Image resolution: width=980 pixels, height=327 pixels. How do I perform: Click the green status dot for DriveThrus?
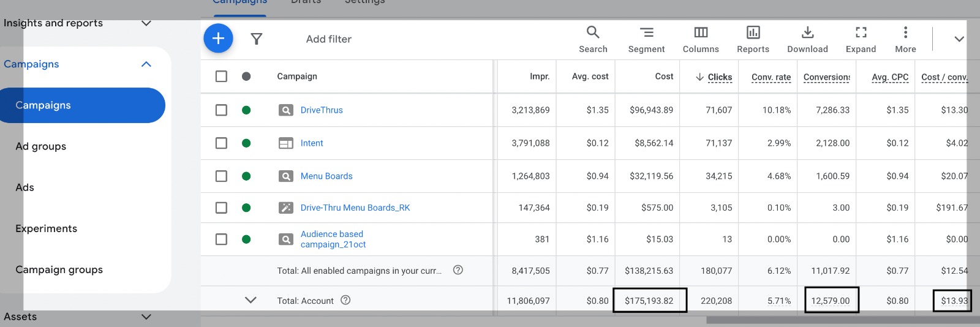246,110
